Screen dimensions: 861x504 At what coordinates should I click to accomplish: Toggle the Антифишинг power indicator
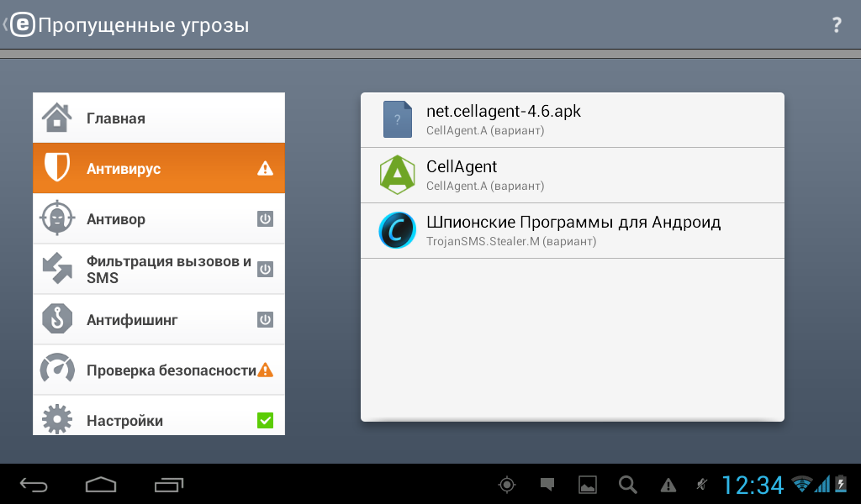(x=265, y=320)
